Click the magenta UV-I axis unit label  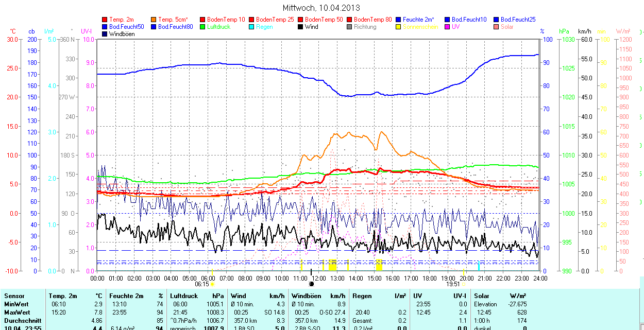[86, 31]
